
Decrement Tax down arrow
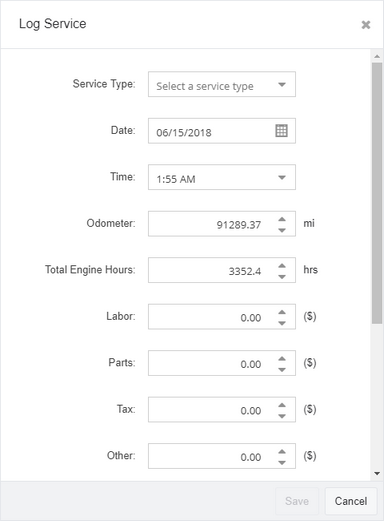pyautogui.click(x=282, y=416)
